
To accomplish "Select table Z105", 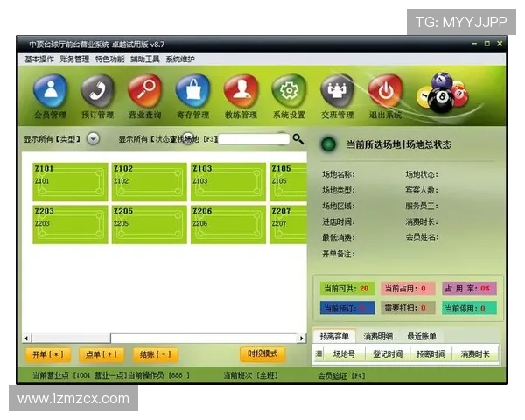I will pos(288,182).
